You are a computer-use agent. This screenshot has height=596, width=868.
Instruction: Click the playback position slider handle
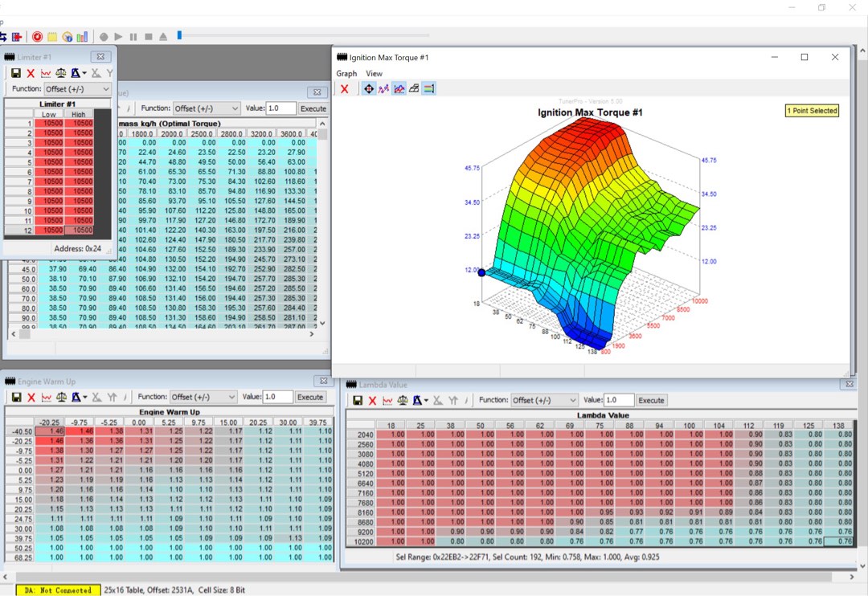[179, 35]
